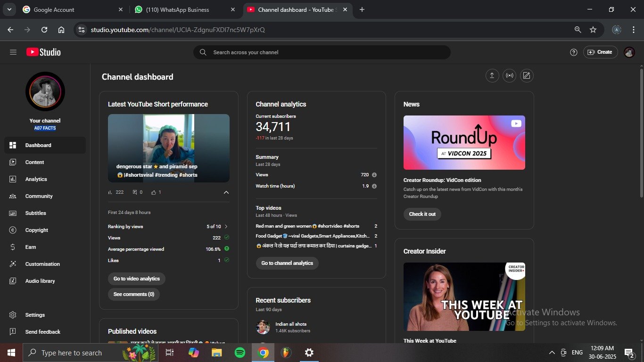Viewport: 644px width, 362px height.
Task: Click the YouTube Studio logo
Action: (x=43, y=52)
